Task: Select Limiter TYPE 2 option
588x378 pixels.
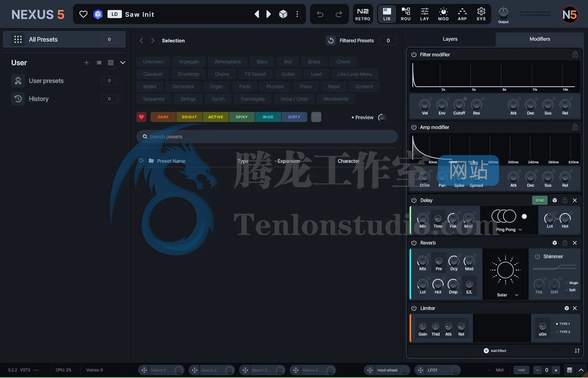Action: [x=563, y=332]
